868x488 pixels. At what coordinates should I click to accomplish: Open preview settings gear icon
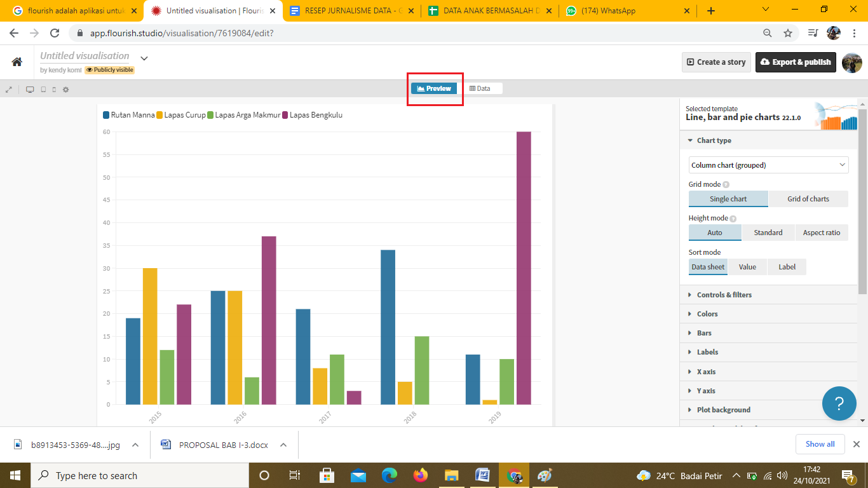point(65,90)
